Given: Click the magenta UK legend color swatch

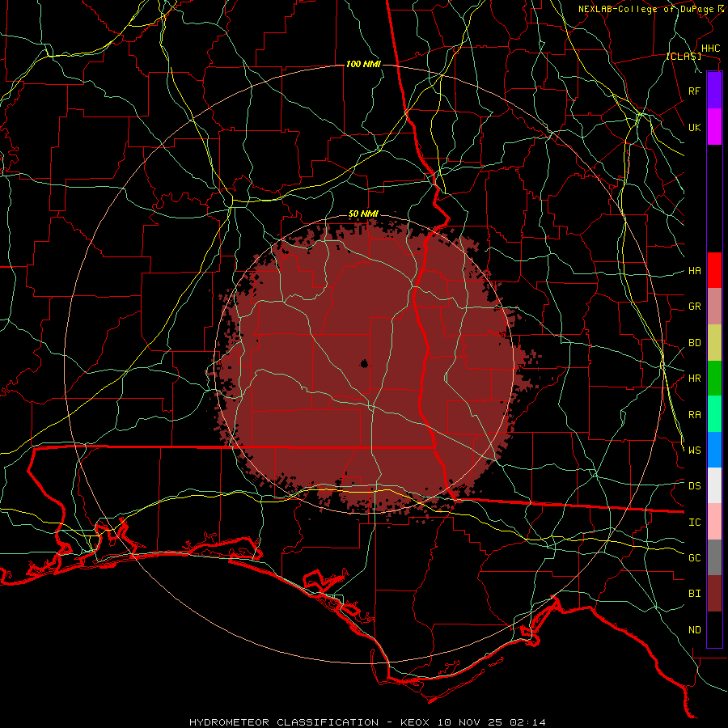Looking at the screenshot, I should (x=714, y=127).
